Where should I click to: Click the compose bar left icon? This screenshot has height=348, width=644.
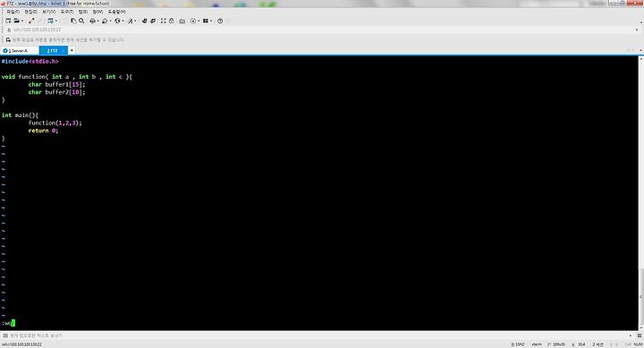coord(5,335)
